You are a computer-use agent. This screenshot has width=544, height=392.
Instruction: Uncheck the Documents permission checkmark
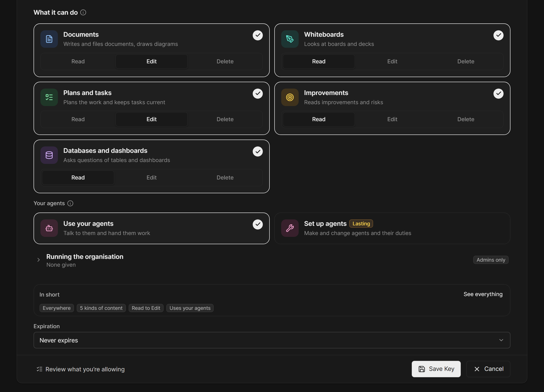[258, 35]
